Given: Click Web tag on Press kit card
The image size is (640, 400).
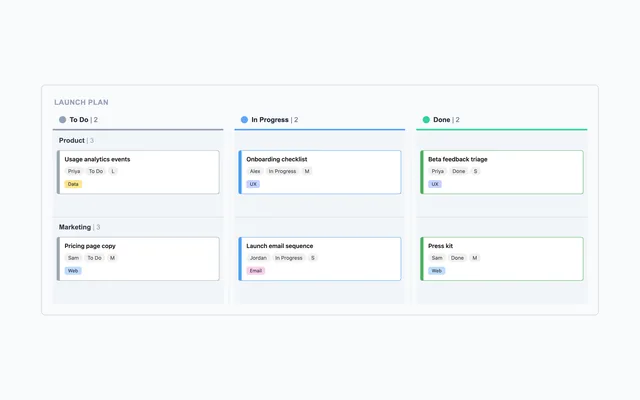Looking at the screenshot, I should [437, 271].
